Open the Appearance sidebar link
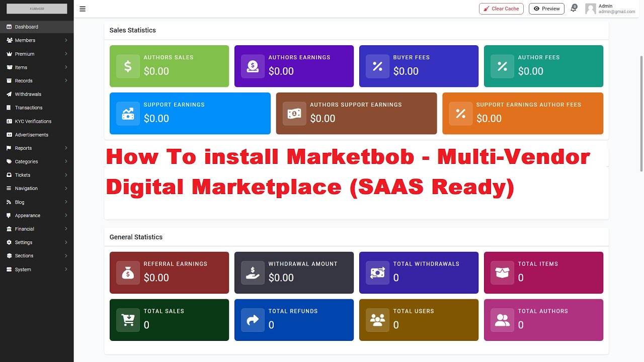The height and width of the screenshot is (362, 644). [37, 215]
